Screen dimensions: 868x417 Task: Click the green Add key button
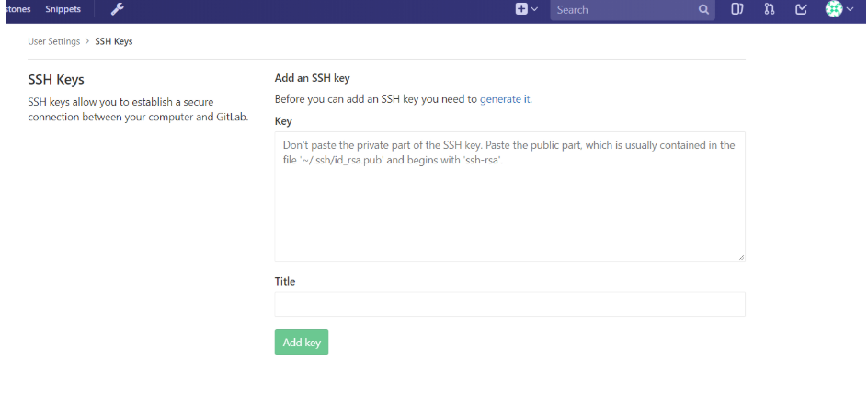(x=302, y=342)
